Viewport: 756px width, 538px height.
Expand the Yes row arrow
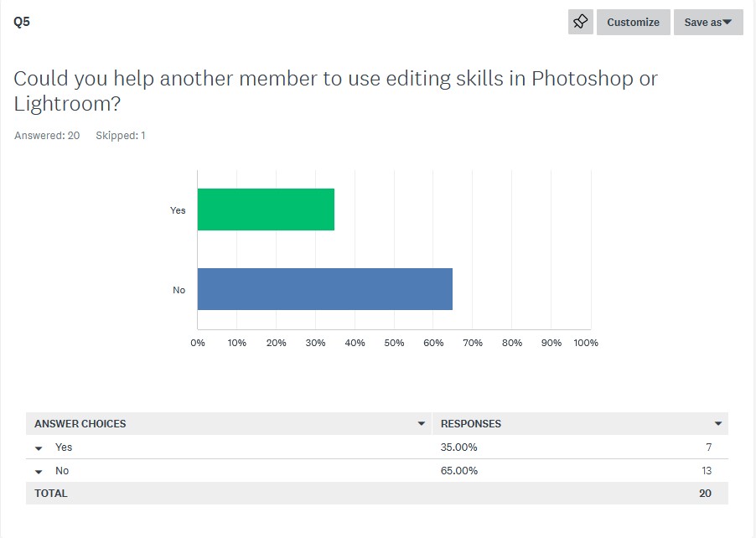point(39,448)
